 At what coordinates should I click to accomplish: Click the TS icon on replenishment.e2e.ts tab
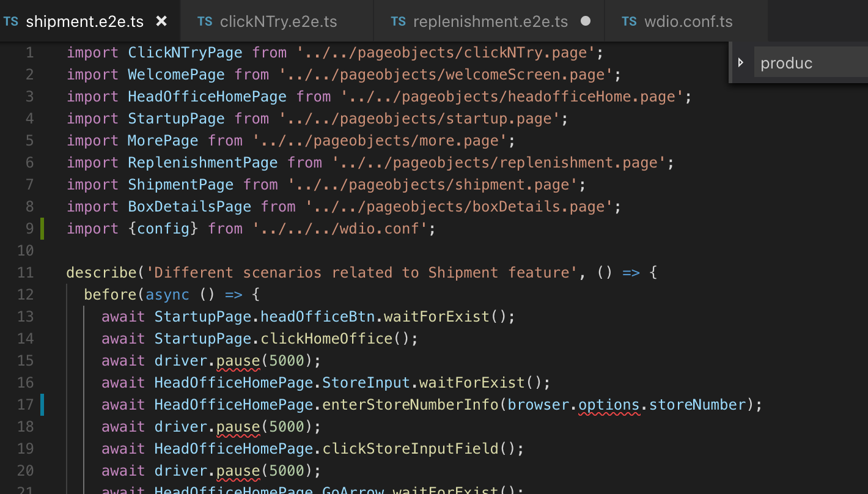point(399,21)
